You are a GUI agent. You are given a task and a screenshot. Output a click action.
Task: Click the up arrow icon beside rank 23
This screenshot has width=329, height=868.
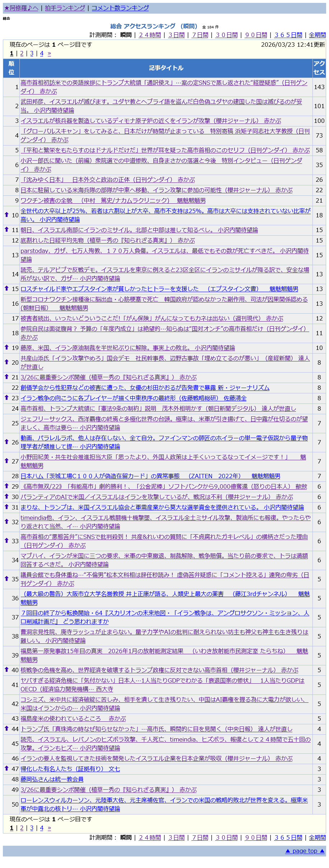pyautogui.click(x=6, y=397)
